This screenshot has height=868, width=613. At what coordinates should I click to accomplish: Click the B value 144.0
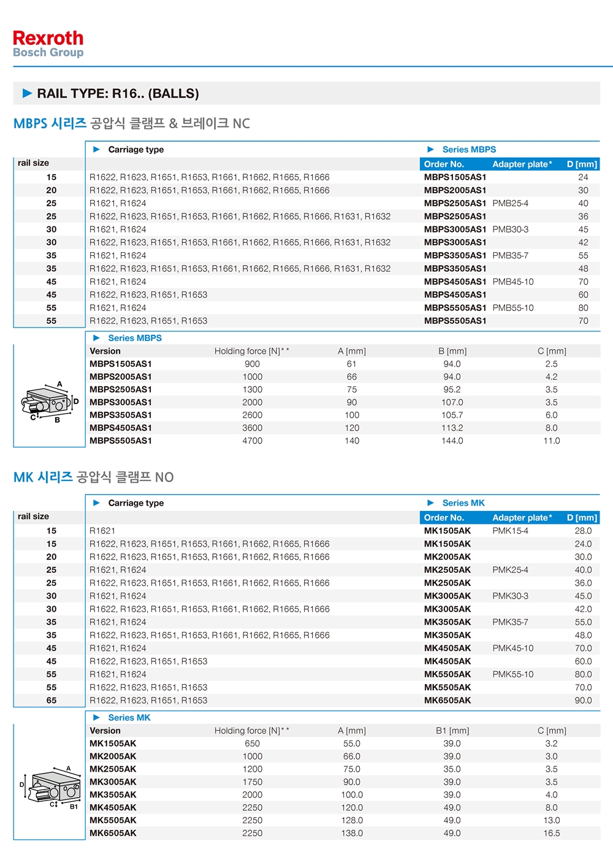[452, 440]
